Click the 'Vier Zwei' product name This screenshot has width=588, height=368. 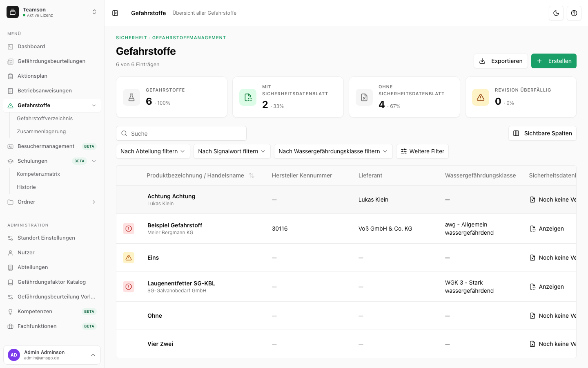point(160,344)
